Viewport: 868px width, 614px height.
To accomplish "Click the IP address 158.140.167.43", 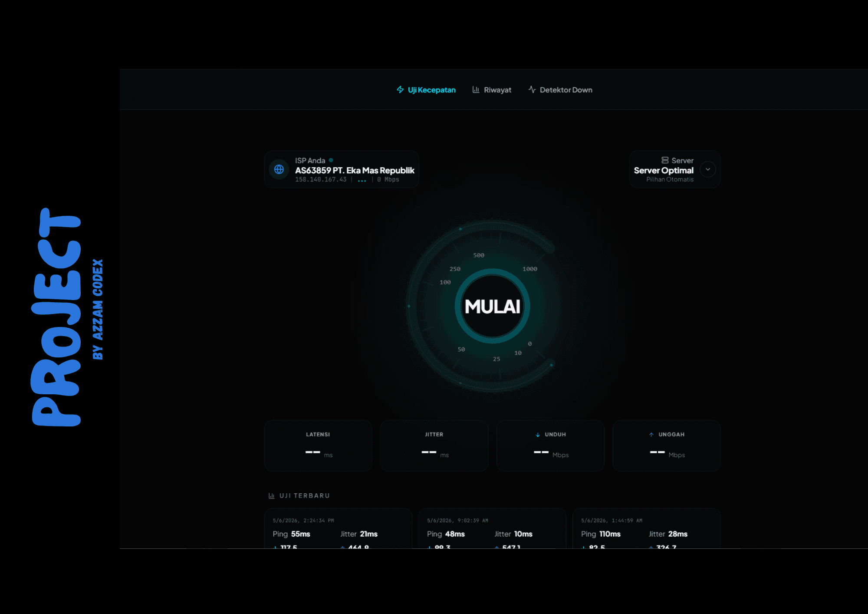I will [x=321, y=179].
